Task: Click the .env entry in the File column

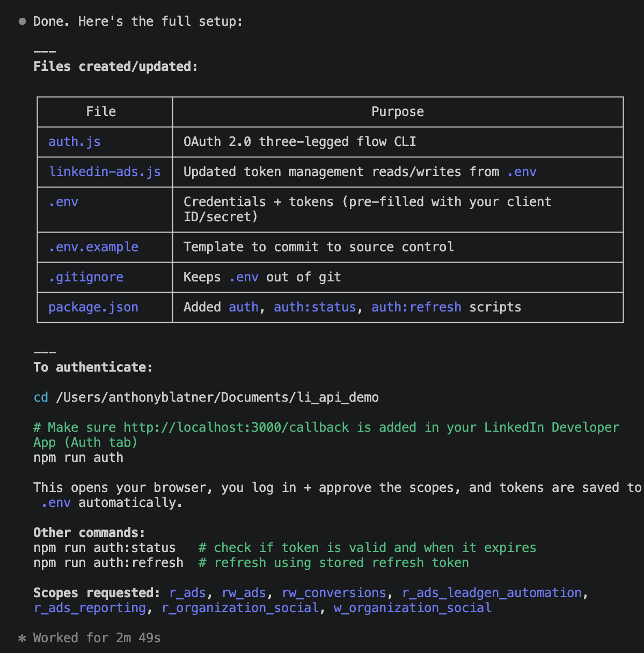Action: point(63,202)
